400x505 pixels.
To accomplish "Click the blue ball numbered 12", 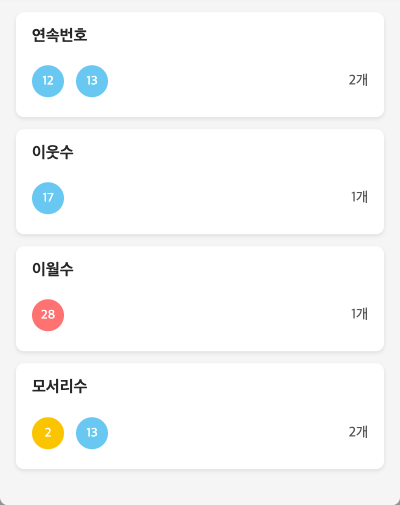I will point(48,81).
